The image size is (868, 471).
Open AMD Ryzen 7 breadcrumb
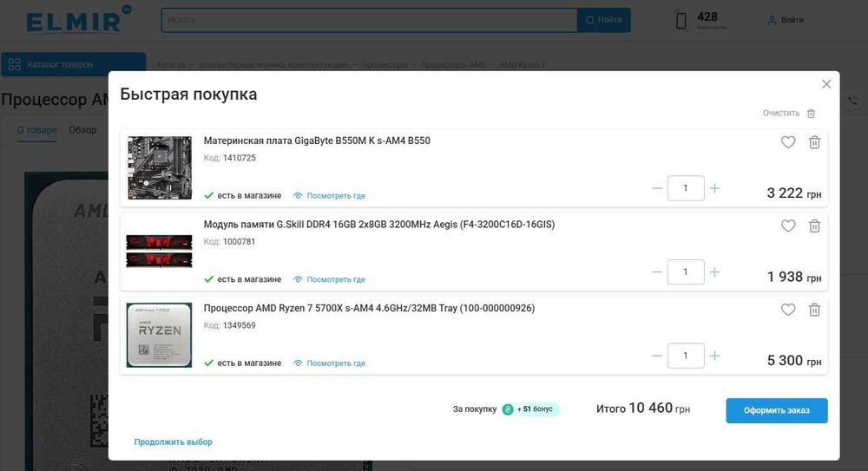522,65
